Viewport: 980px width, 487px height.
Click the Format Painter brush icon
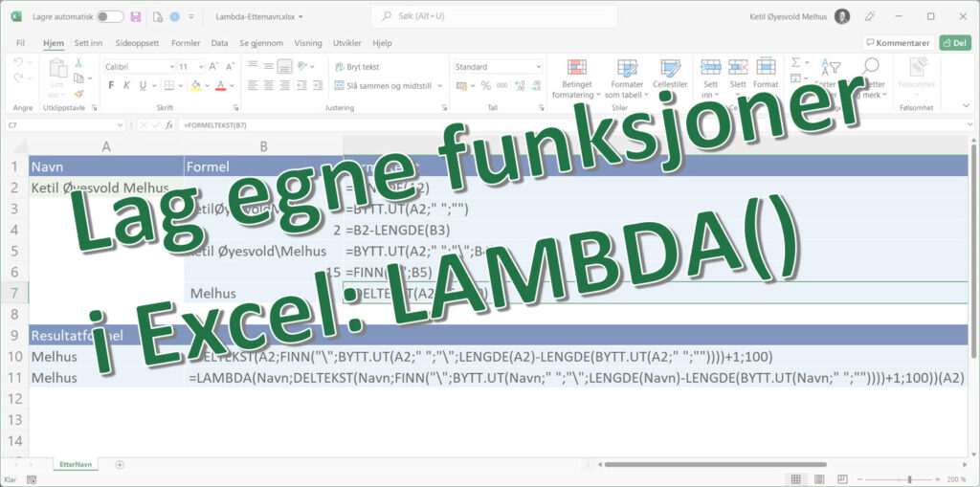pos(78,94)
